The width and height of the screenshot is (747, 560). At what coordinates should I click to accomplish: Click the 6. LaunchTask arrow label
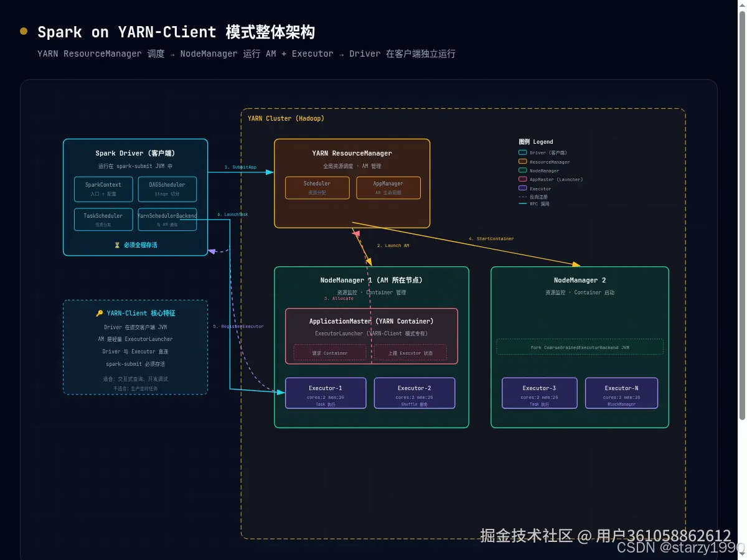click(x=233, y=215)
